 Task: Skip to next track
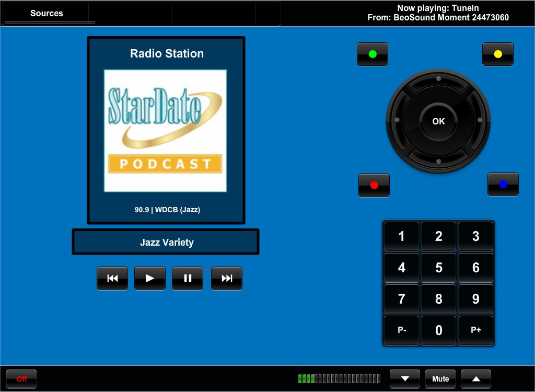pyautogui.click(x=227, y=278)
